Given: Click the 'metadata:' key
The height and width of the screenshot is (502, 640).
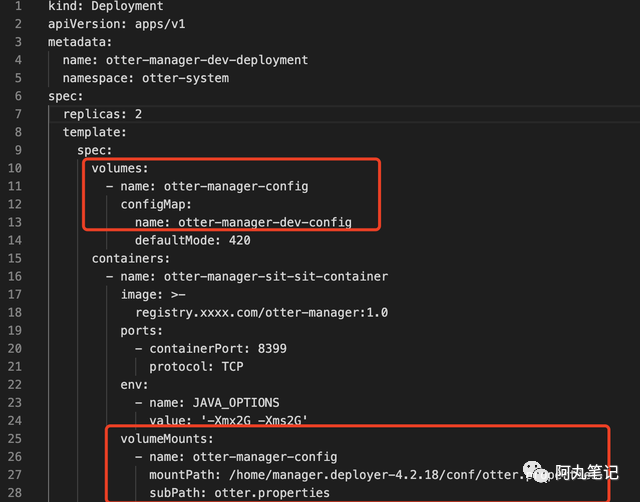Looking at the screenshot, I should click(80, 42).
